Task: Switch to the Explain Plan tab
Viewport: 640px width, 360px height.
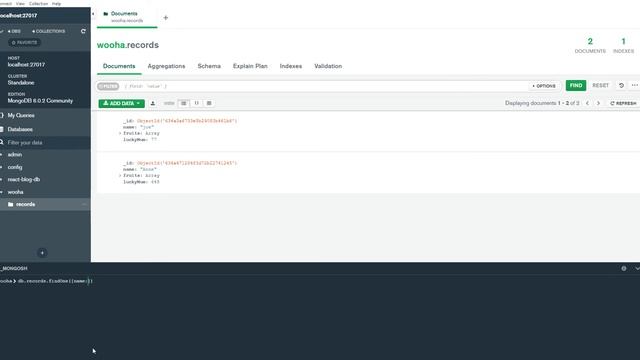Action: click(x=250, y=66)
